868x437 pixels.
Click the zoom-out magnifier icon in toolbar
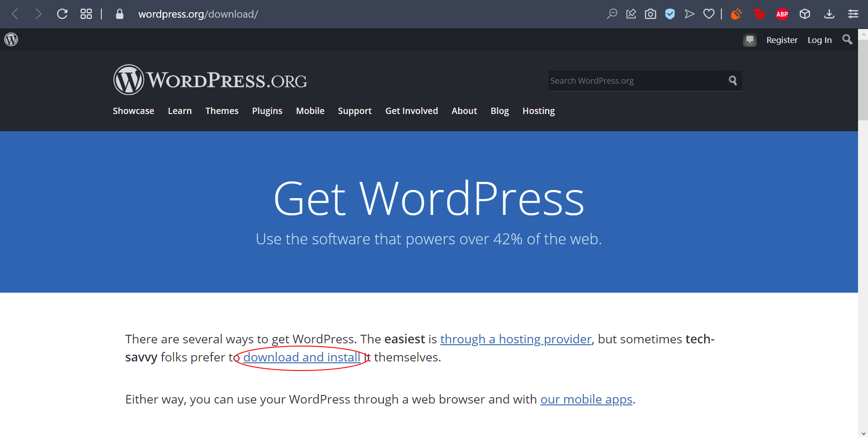612,14
